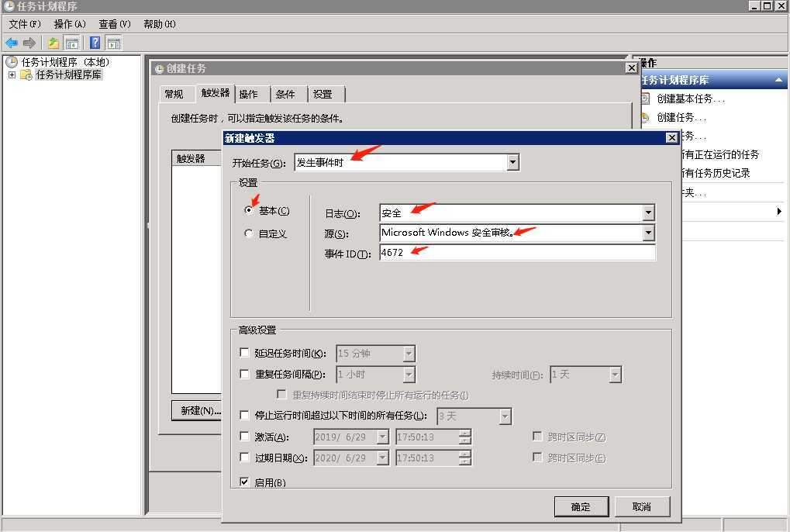Open the 帮助(H) menu
Viewport: 790px width, 532px height.
click(159, 24)
